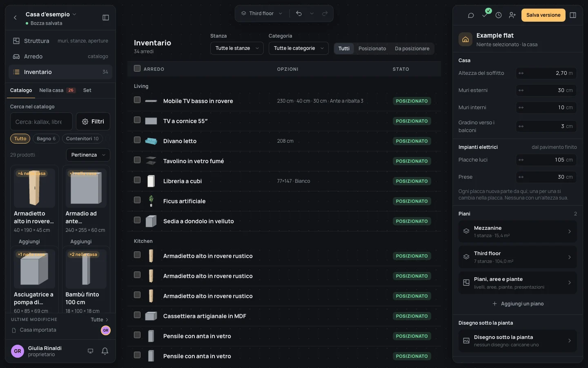This screenshot has height=368, width=588.
Task: Toggle the right panel layout icon
Action: [573, 15]
